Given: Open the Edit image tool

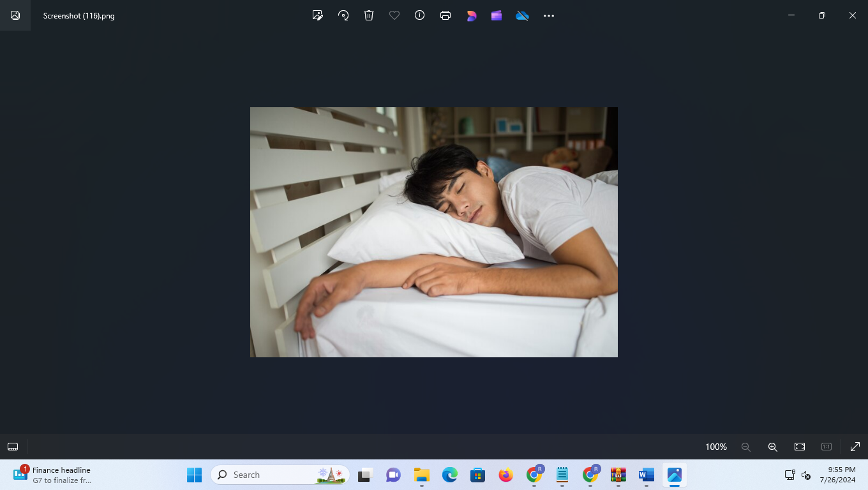Looking at the screenshot, I should click(317, 15).
